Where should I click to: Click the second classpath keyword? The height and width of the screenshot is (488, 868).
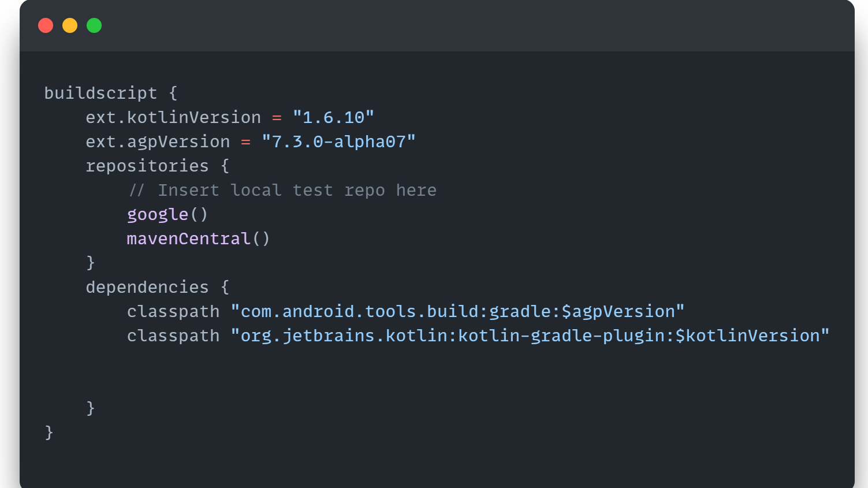173,336
